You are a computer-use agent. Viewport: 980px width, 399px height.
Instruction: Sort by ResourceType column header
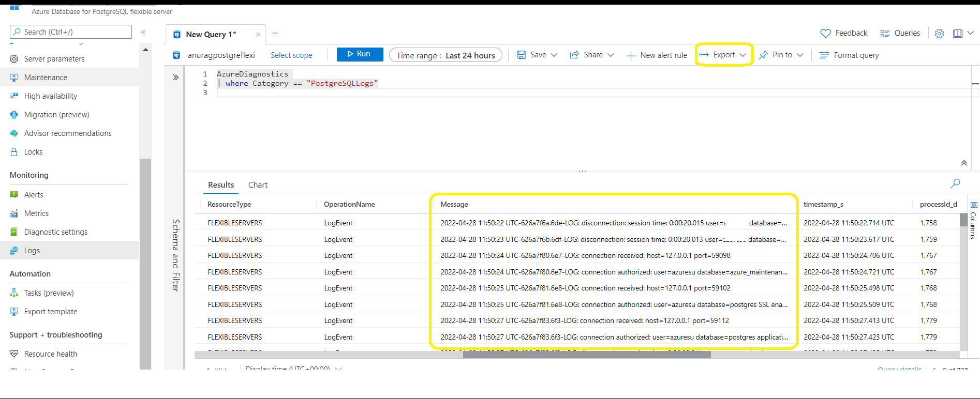[x=229, y=205]
